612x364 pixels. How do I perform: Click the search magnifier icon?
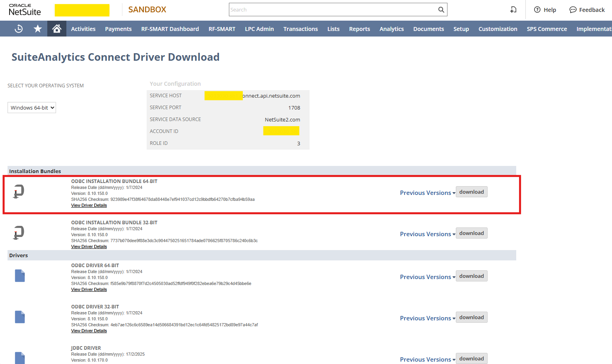click(441, 10)
